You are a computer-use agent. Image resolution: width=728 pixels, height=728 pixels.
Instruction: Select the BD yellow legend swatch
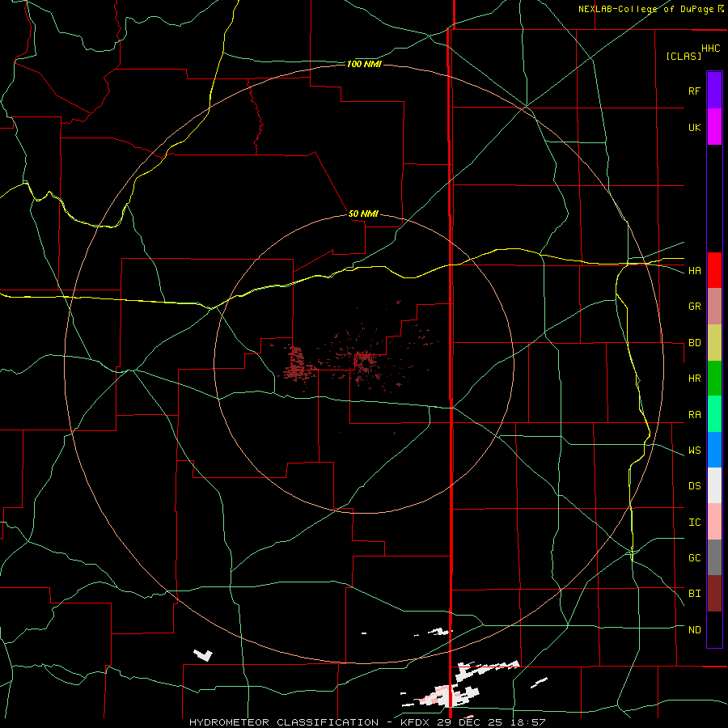(x=714, y=343)
